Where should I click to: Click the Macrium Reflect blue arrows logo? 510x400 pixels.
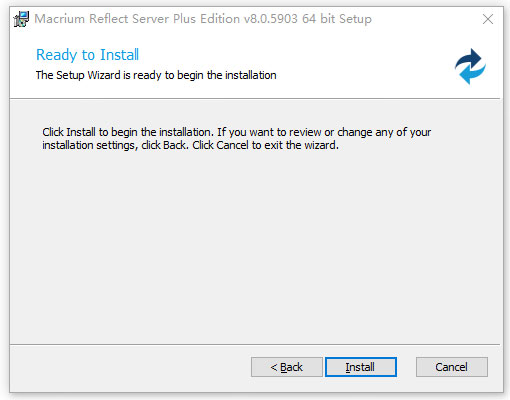point(470,66)
